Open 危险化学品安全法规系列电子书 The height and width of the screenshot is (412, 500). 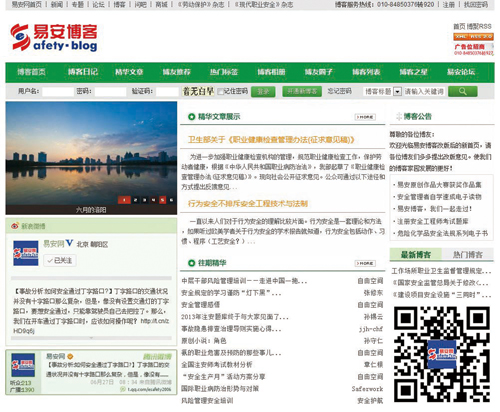click(x=443, y=233)
